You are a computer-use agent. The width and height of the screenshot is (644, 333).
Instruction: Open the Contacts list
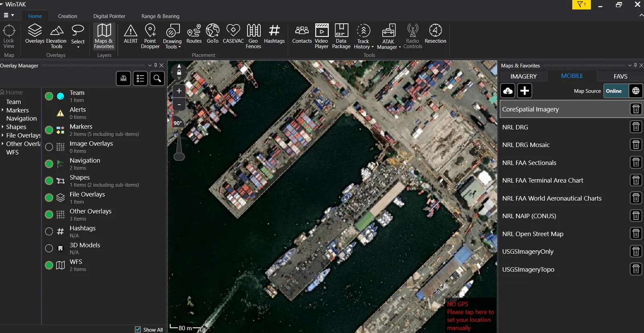point(302,34)
